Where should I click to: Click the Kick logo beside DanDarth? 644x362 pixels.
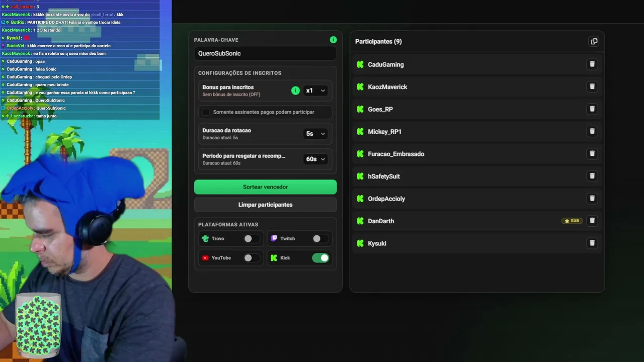pyautogui.click(x=360, y=221)
